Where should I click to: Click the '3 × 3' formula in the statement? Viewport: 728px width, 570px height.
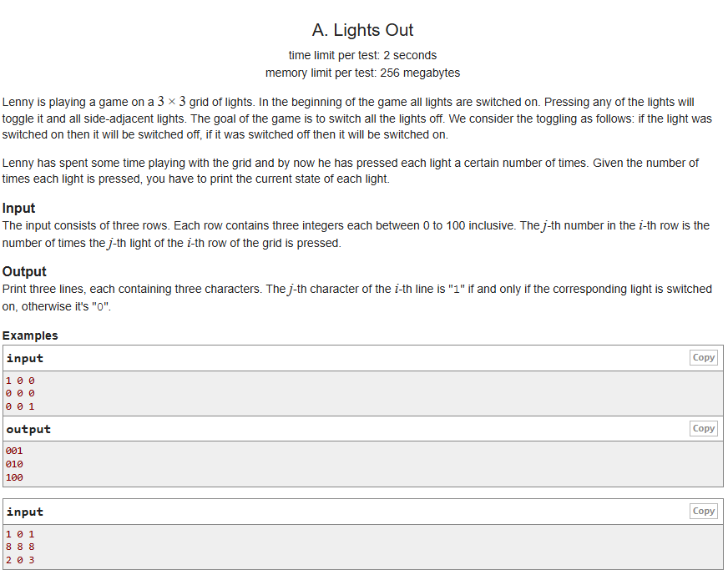(171, 101)
